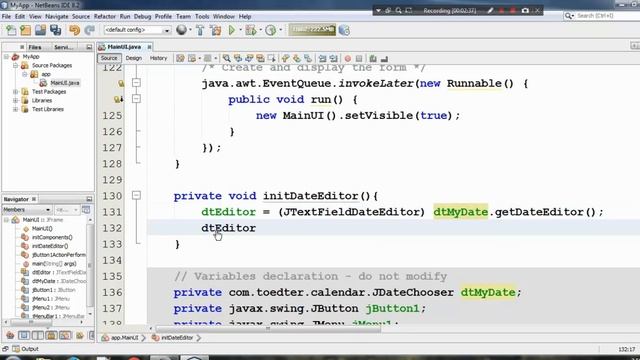640x360 pixels.
Task: Expand the Libraries tree node
Action: click(x=16, y=100)
